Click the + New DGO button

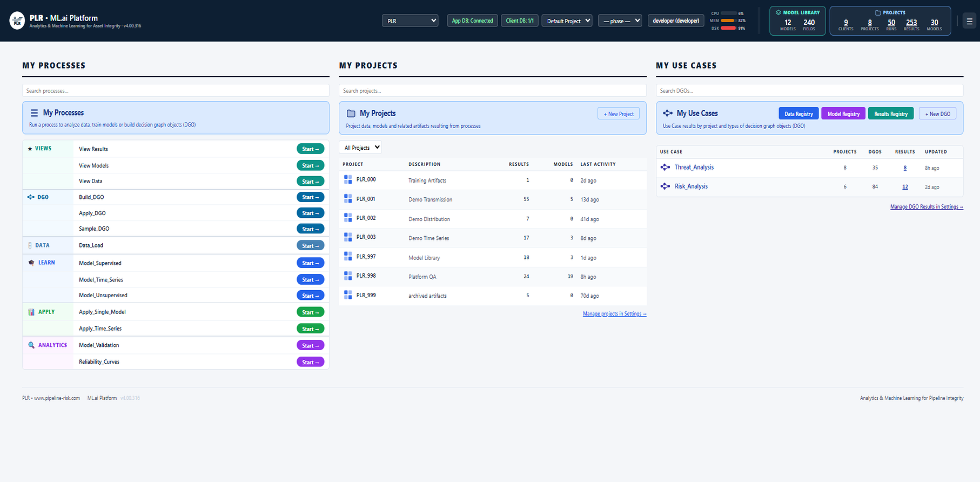tap(938, 113)
